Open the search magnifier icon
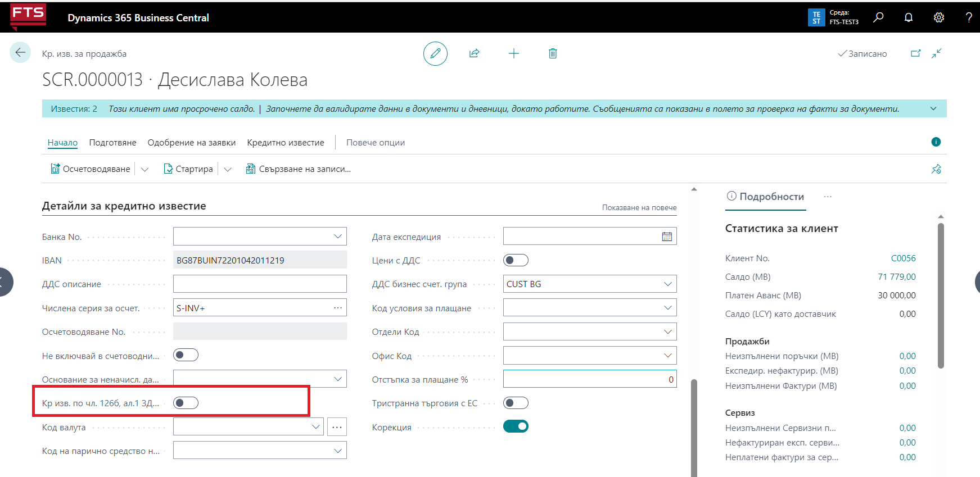The image size is (980, 477). (x=878, y=17)
